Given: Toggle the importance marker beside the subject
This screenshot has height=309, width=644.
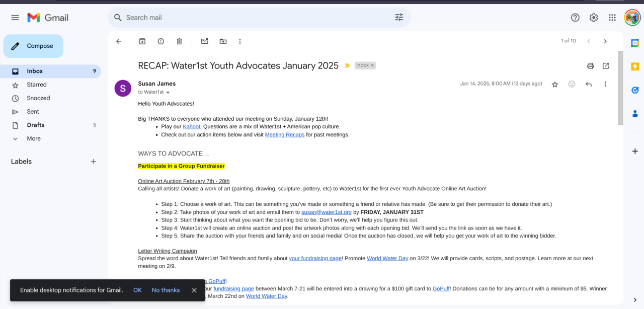Looking at the screenshot, I should click(347, 65).
